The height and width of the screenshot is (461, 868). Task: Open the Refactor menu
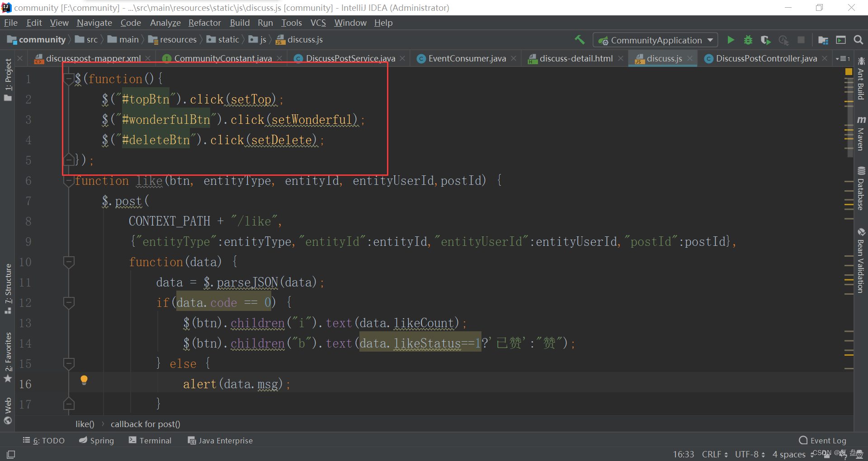pos(204,23)
